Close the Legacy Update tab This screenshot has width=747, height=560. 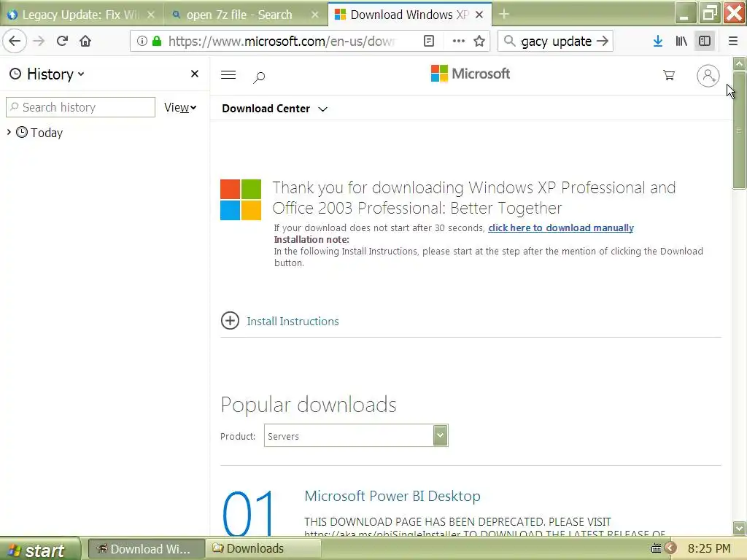click(x=151, y=15)
